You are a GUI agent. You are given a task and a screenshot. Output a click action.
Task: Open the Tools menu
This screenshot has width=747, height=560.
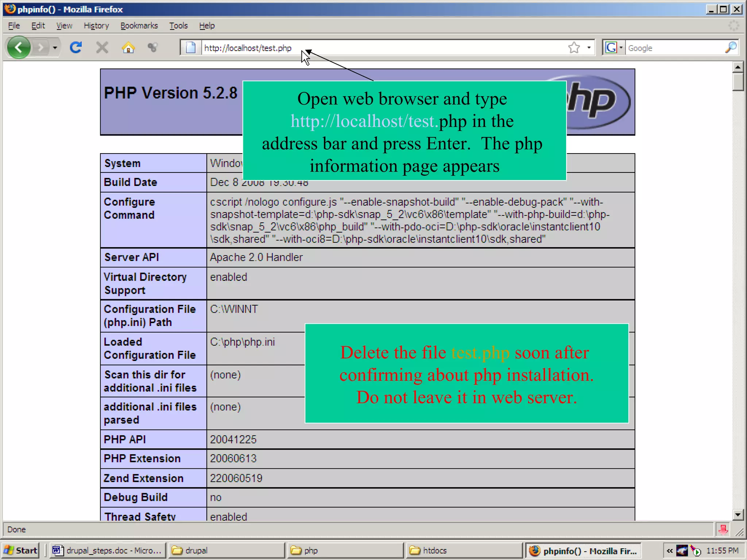178,26
